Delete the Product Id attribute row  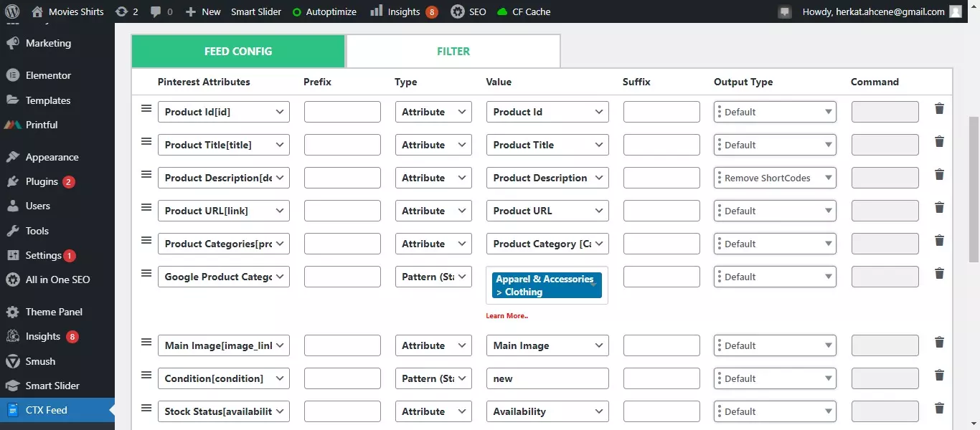(x=939, y=109)
